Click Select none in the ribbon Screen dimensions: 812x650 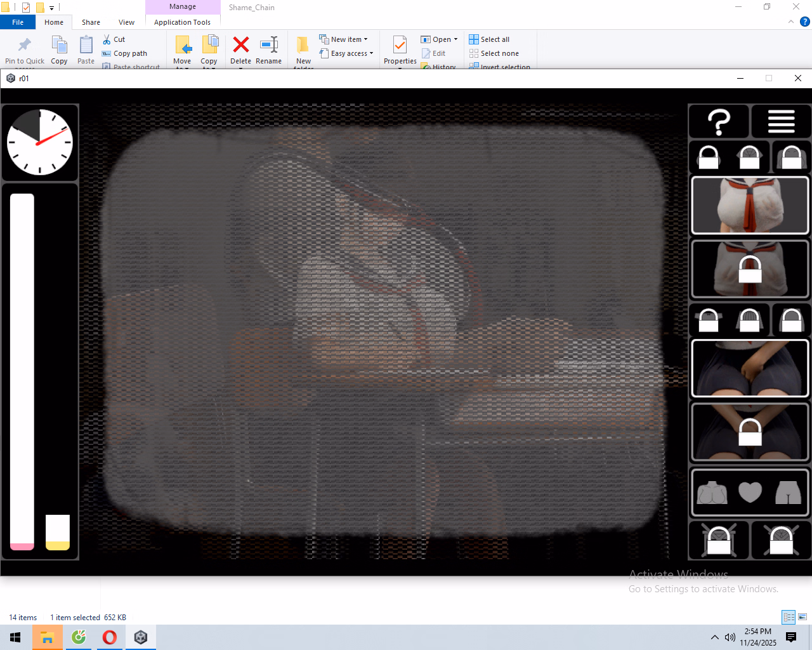(x=494, y=53)
